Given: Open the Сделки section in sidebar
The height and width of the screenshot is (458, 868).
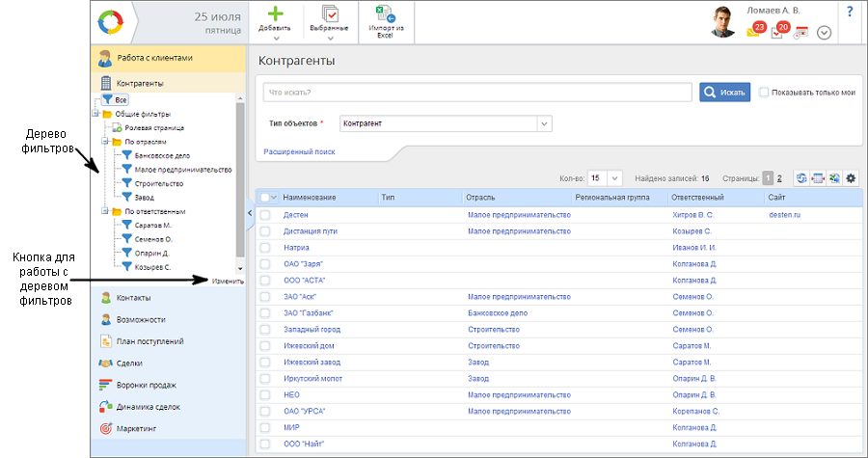Looking at the screenshot, I should [128, 364].
